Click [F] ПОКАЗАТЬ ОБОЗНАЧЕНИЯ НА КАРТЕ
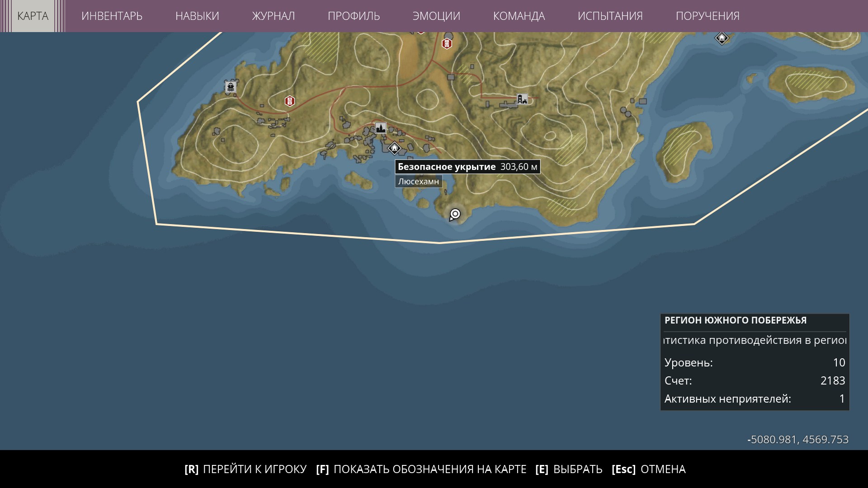This screenshot has width=868, height=488. [x=421, y=469]
